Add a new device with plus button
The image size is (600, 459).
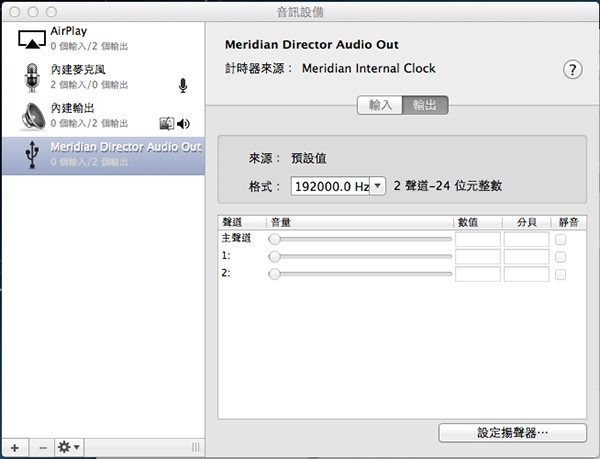click(x=15, y=447)
